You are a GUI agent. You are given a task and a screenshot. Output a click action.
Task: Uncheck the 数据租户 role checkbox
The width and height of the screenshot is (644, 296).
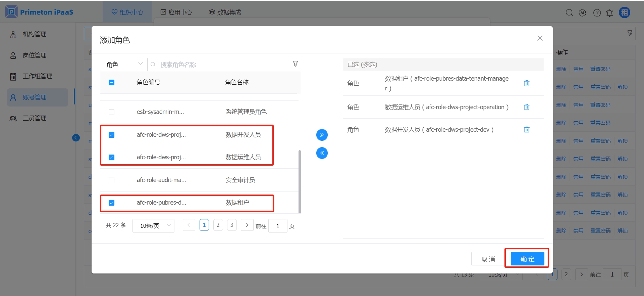click(112, 203)
